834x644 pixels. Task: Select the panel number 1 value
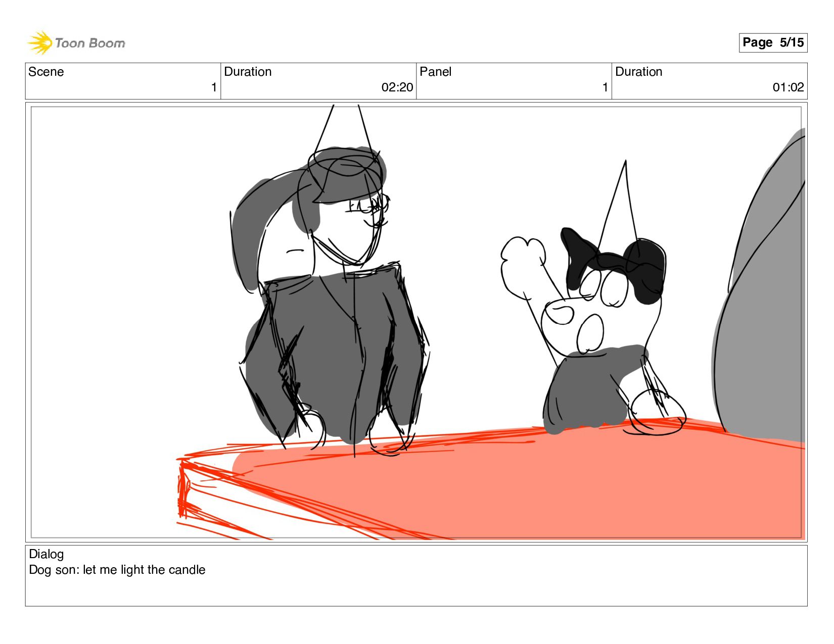605,87
